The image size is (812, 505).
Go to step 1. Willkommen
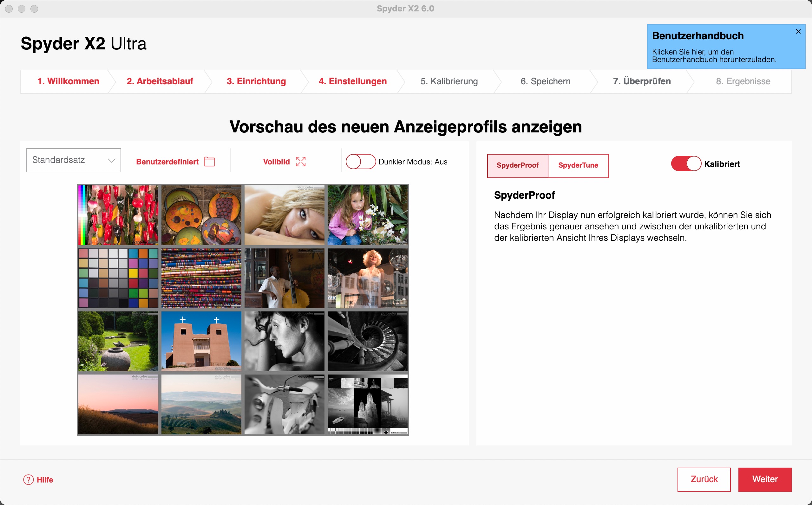[x=68, y=81]
